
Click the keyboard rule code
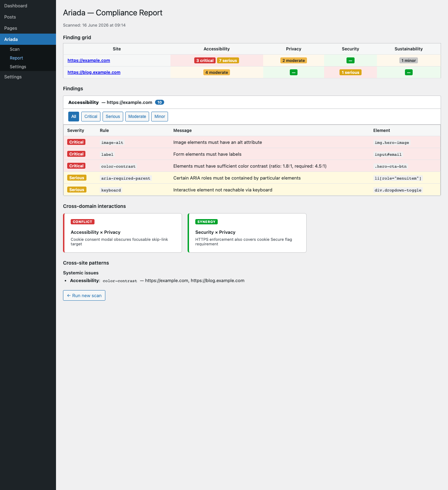coord(111,190)
